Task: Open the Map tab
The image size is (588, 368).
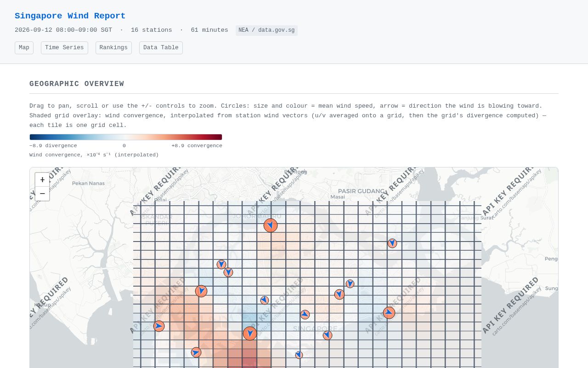Action: click(x=24, y=48)
